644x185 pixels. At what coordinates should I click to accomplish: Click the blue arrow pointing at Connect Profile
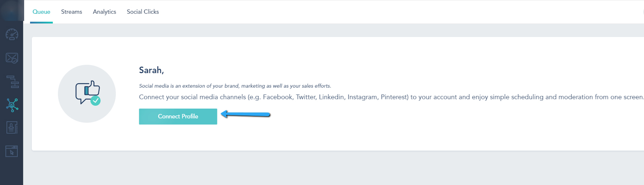tap(246, 115)
